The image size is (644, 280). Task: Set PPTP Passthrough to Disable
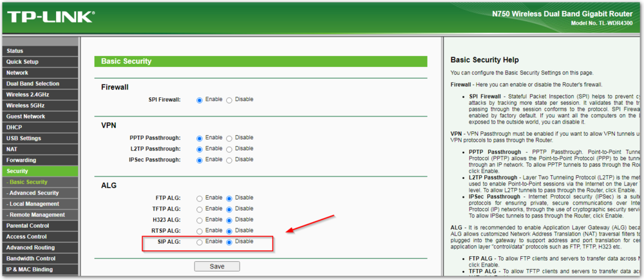click(229, 138)
